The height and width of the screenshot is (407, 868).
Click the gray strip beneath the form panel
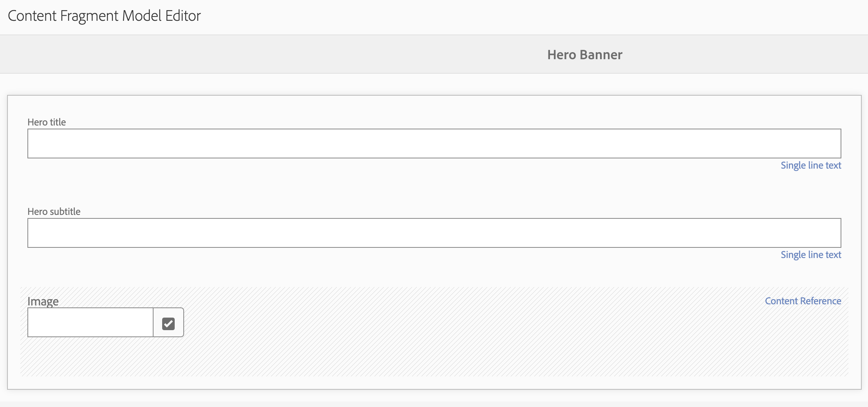(434, 404)
